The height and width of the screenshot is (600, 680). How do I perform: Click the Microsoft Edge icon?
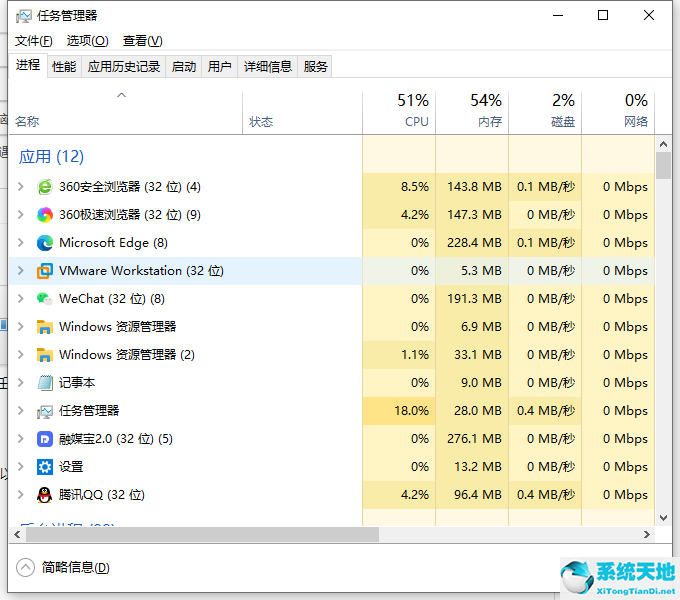pyautogui.click(x=45, y=243)
